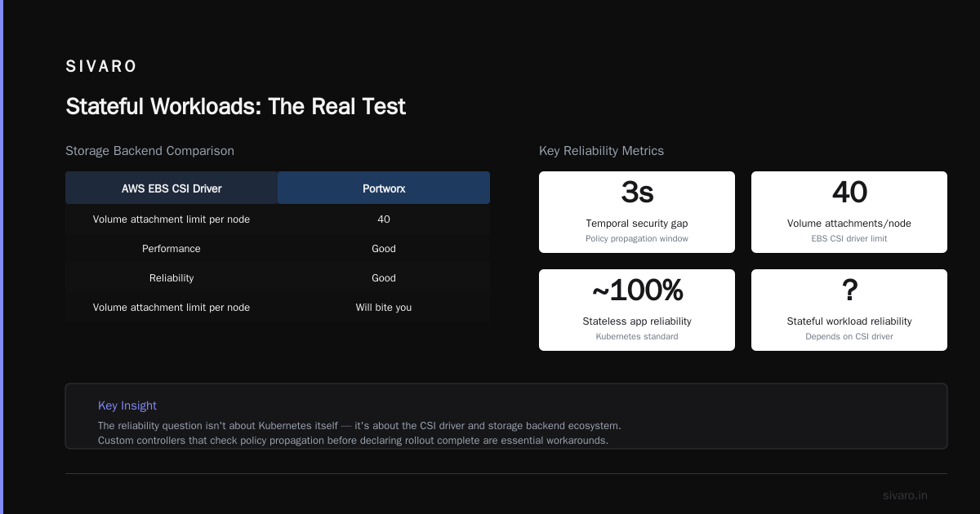The image size is (980, 514).
Task: Click the Stateful Workloads slide title
Action: click(x=235, y=106)
